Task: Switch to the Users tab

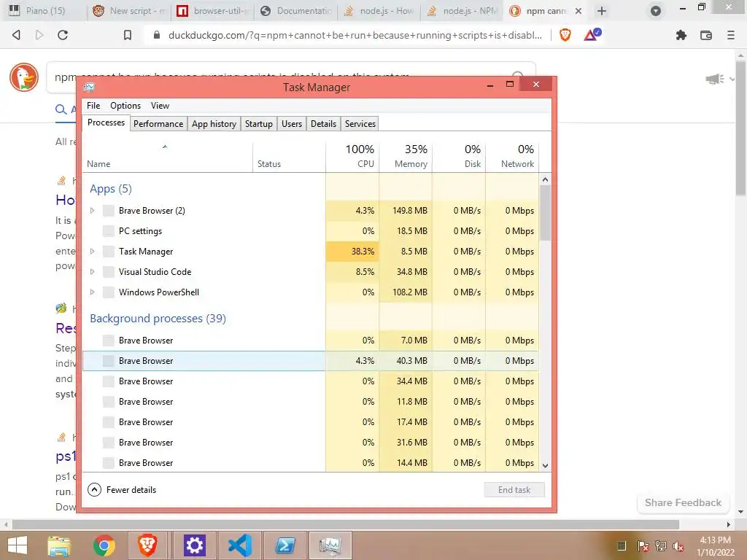Action: coord(292,124)
